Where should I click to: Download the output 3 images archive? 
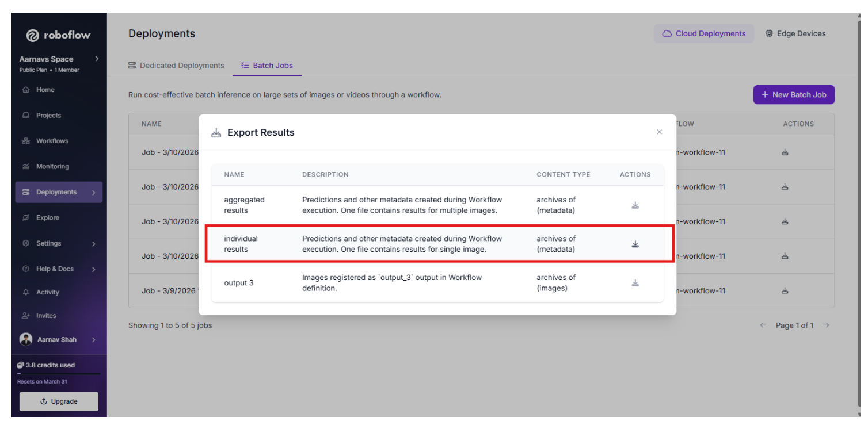(x=635, y=283)
